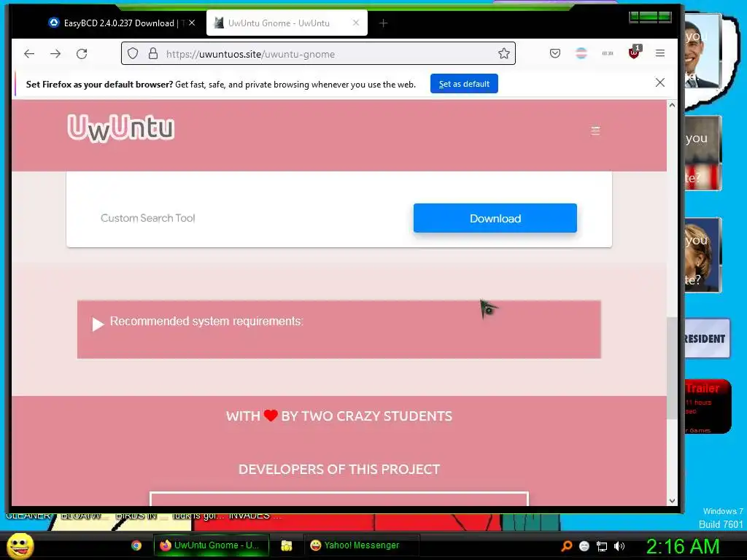Click the red heart in footer
The width and height of the screenshot is (747, 560).
tap(271, 415)
